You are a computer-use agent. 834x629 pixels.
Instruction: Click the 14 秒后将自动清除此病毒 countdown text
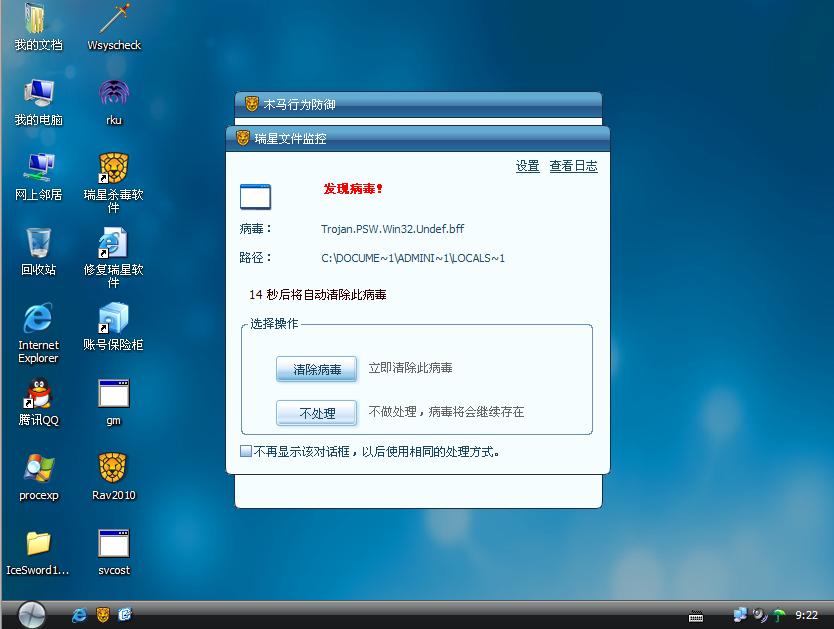coord(318,295)
